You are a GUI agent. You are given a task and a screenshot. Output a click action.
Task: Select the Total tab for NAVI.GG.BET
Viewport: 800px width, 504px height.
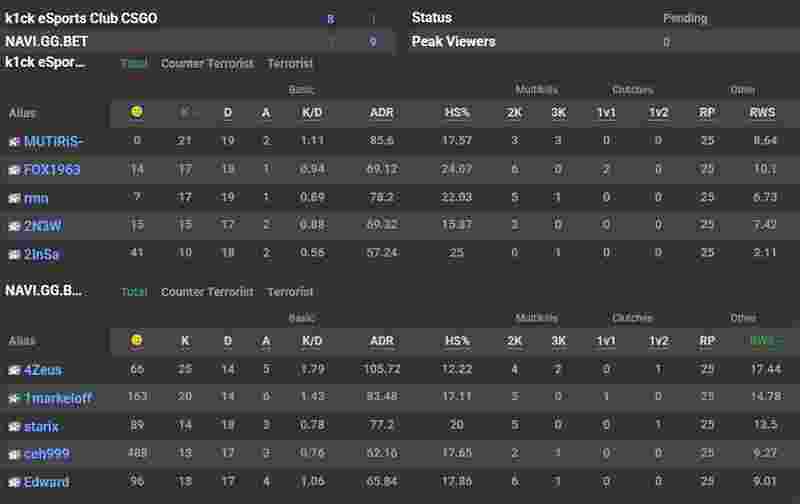coord(134,292)
